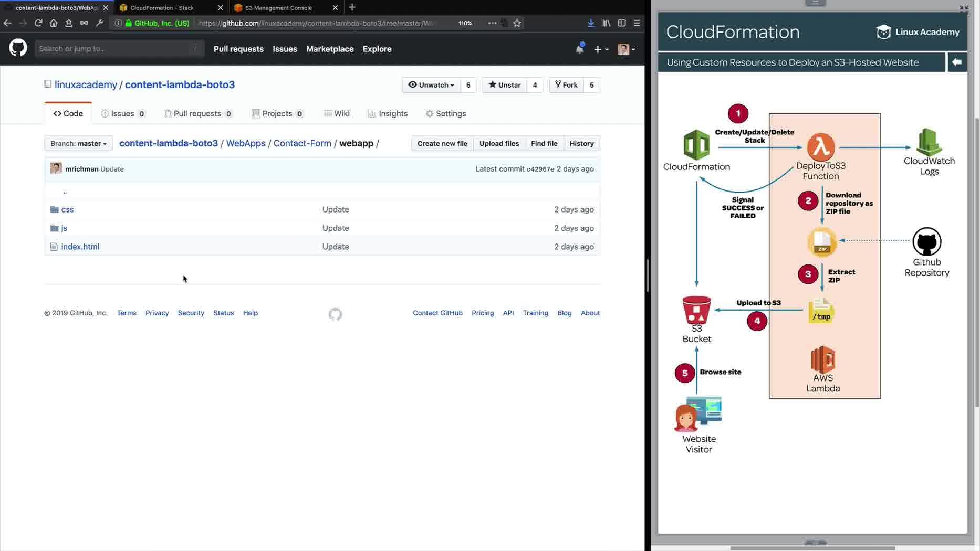Open Pull requests in the GitHub header

pos(238,49)
